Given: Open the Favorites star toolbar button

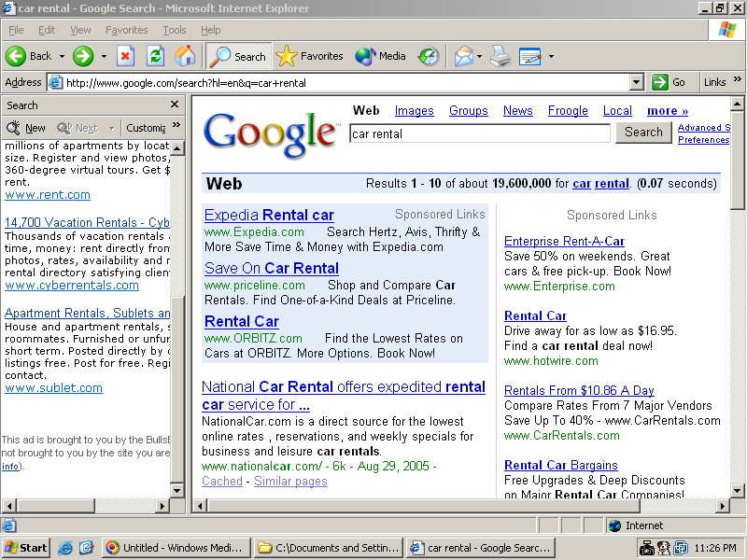Looking at the screenshot, I should (309, 56).
